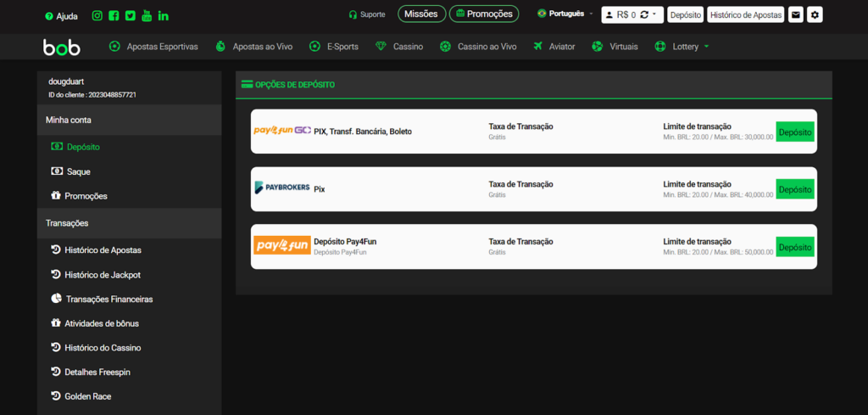Open Saque in the sidebar
The height and width of the screenshot is (415, 868).
coord(78,171)
